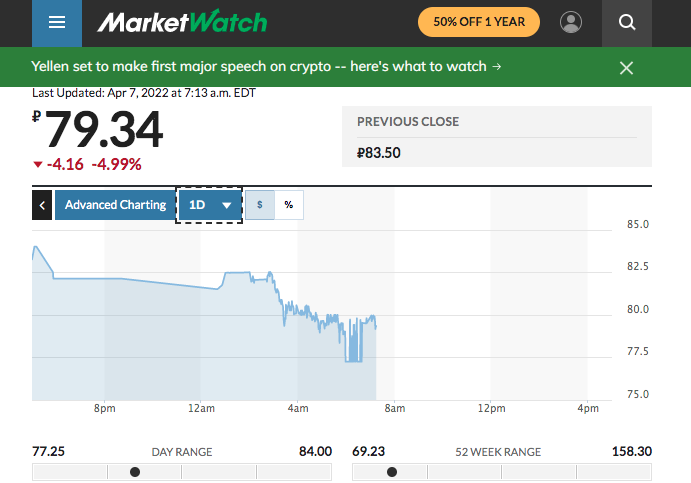Open the user account profile icon

pos(571,22)
